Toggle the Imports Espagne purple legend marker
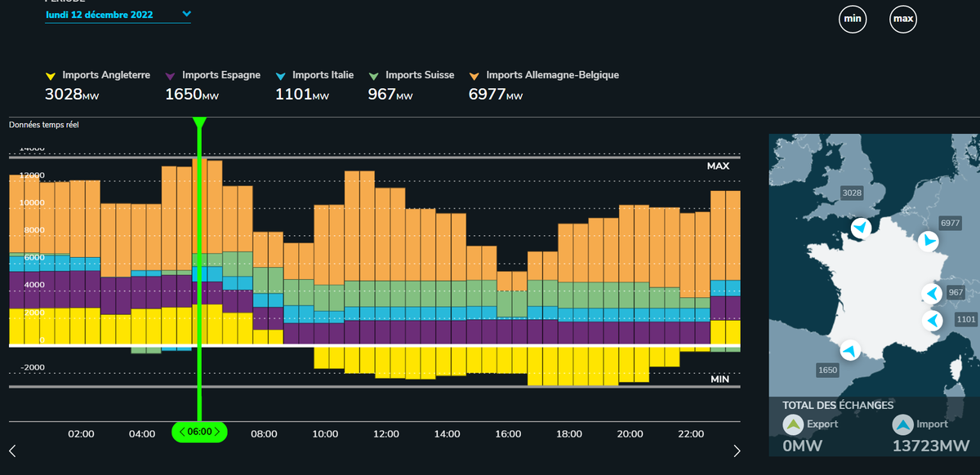 pos(171,76)
